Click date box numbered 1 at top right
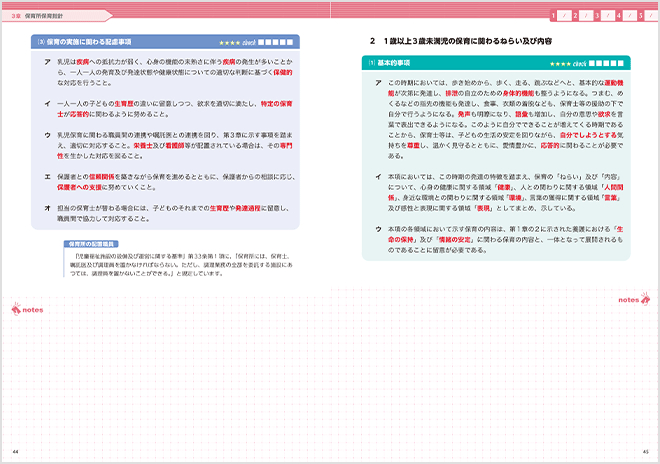The image size is (660, 464). pyautogui.click(x=564, y=16)
